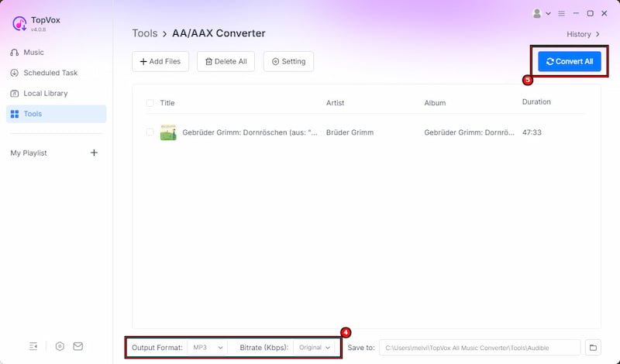The image size is (620, 364).
Task: Click the Add Files button
Action: (x=160, y=61)
